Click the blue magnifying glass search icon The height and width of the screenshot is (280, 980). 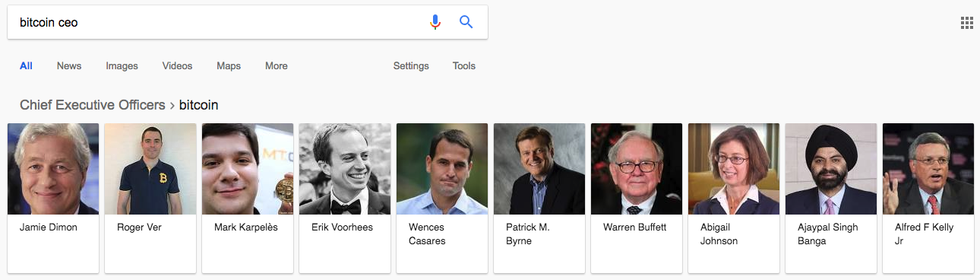[x=466, y=22]
